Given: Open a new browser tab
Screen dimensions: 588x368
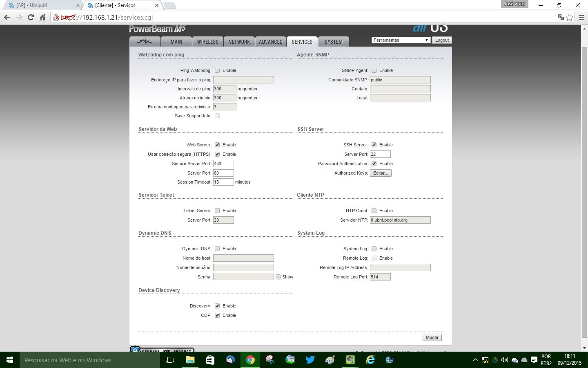Looking at the screenshot, I should [x=170, y=5].
